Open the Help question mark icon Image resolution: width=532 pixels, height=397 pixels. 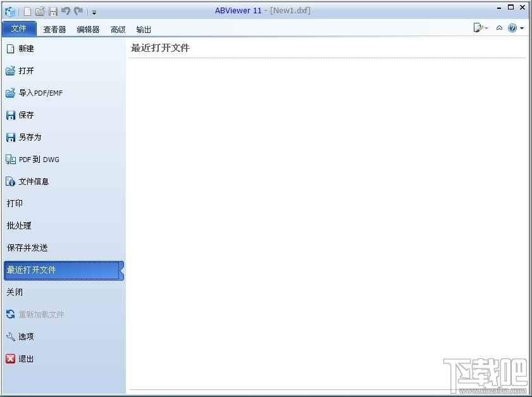[x=512, y=28]
